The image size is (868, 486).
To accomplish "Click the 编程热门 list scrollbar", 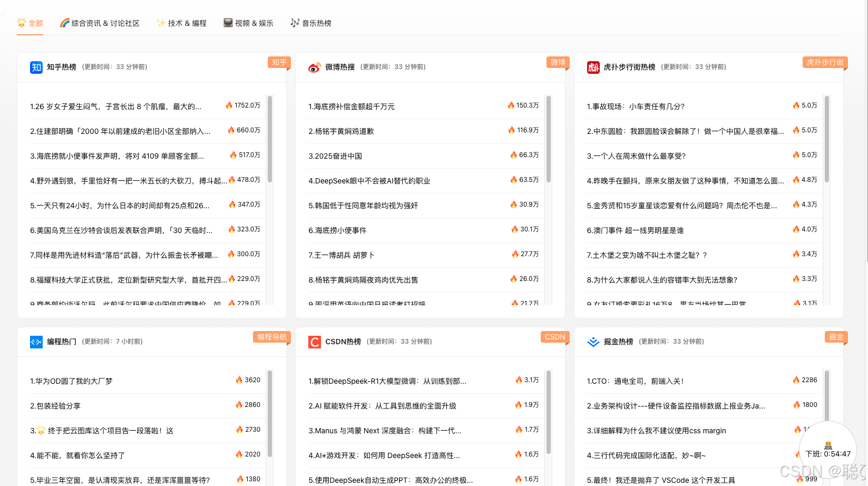I will (270, 414).
